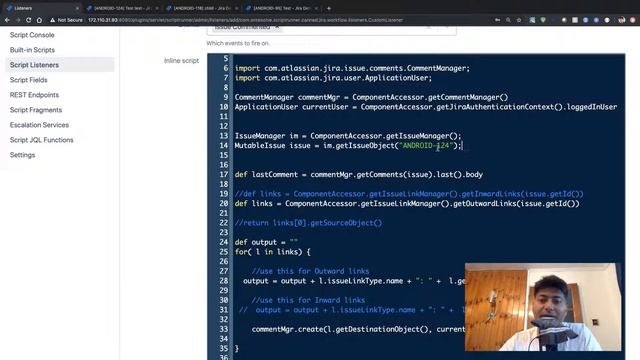Click the commented return links line 22
Image resolution: width=640 pixels, height=360 pixels.
308,223
